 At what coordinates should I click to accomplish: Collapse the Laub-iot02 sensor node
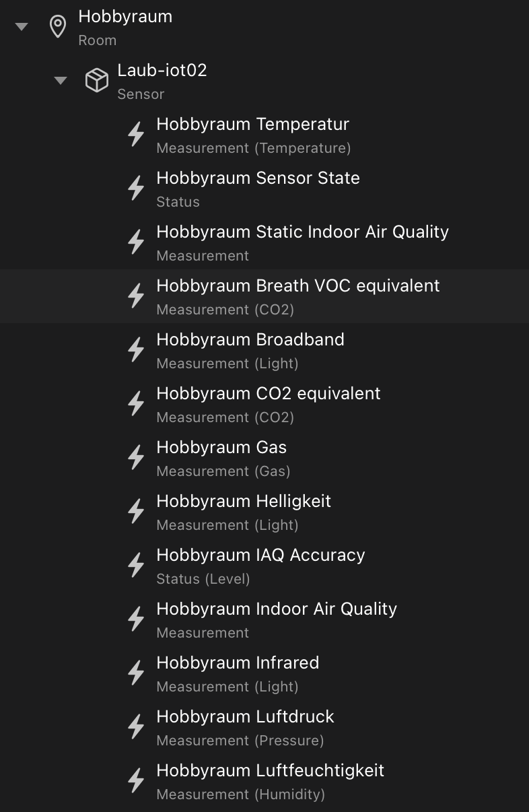coord(61,81)
